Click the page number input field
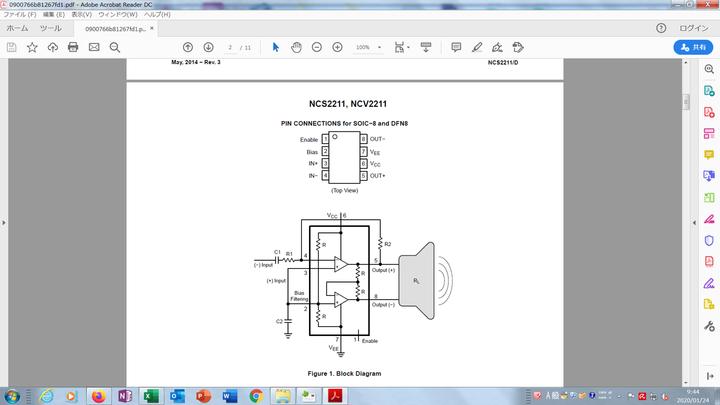 (x=231, y=47)
